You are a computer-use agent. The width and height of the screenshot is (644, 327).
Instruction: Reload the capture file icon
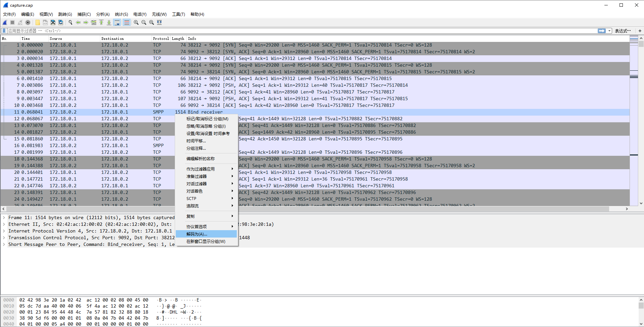pos(61,22)
